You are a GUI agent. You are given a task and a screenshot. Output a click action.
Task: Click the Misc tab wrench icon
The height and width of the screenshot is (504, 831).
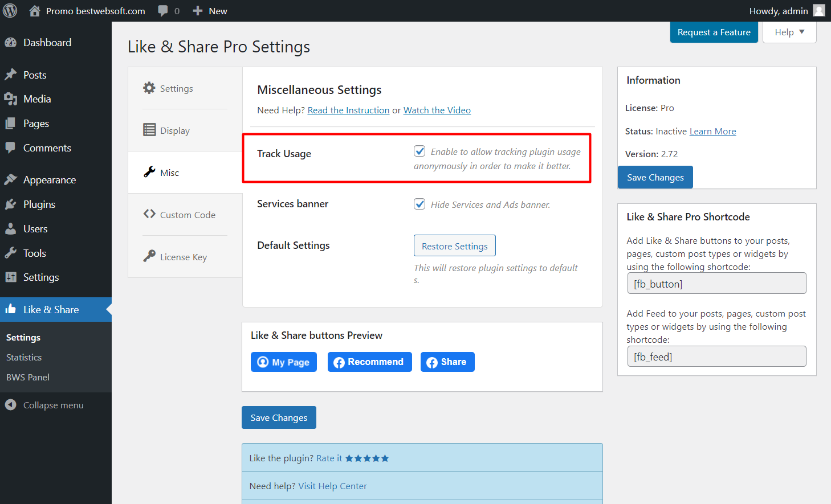[149, 172]
